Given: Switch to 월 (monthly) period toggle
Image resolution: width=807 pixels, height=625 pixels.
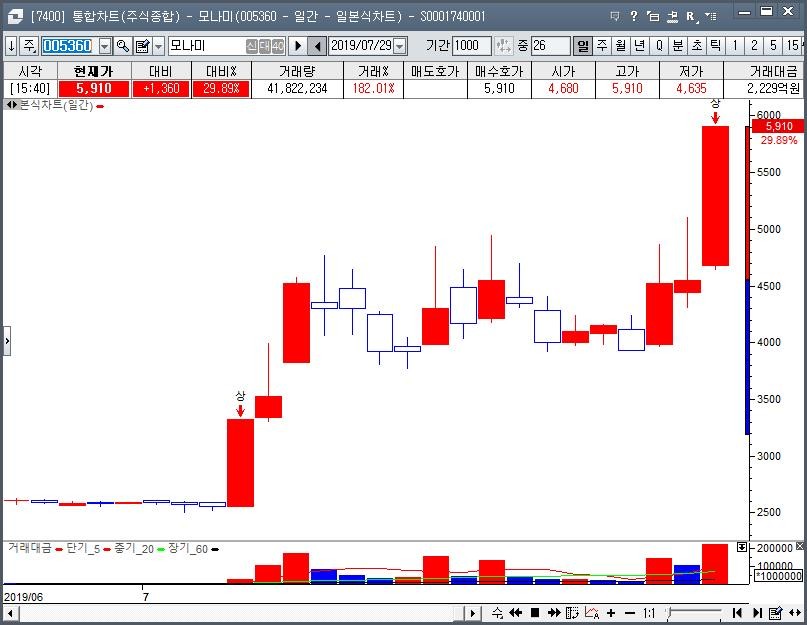Looking at the screenshot, I should point(621,46).
